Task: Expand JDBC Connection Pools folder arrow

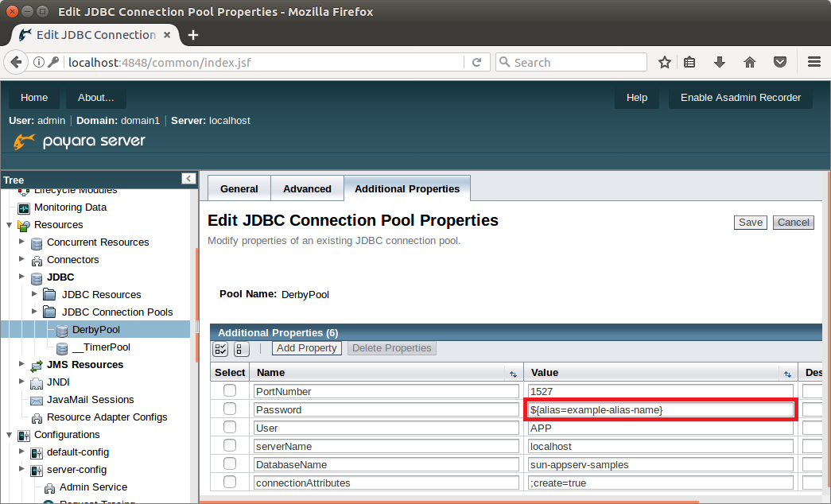Action: tap(34, 311)
